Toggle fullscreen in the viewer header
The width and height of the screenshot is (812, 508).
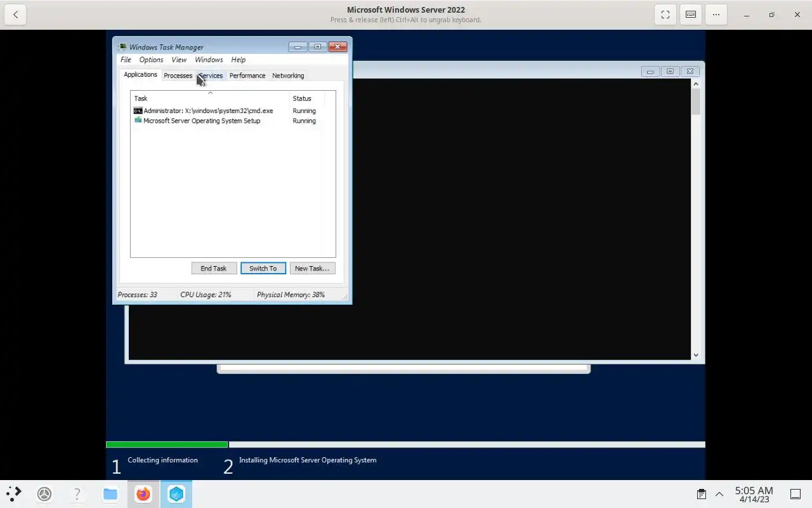pyautogui.click(x=665, y=15)
